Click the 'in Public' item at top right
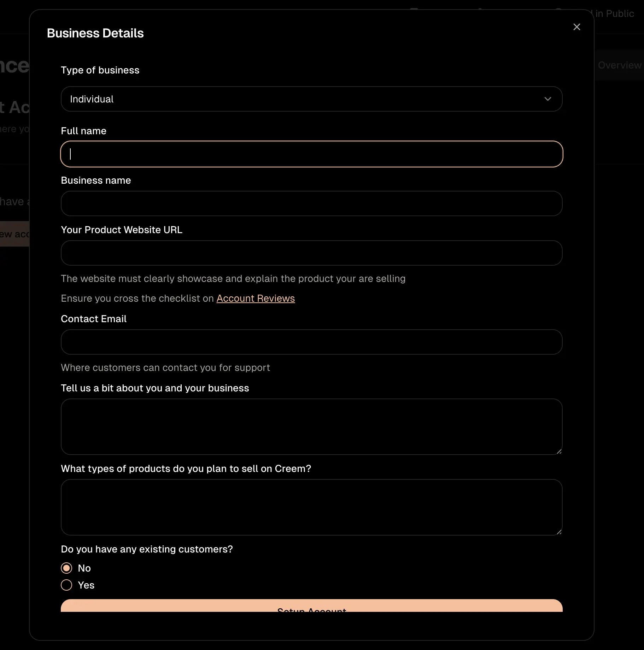Image resolution: width=644 pixels, height=650 pixels. [614, 14]
